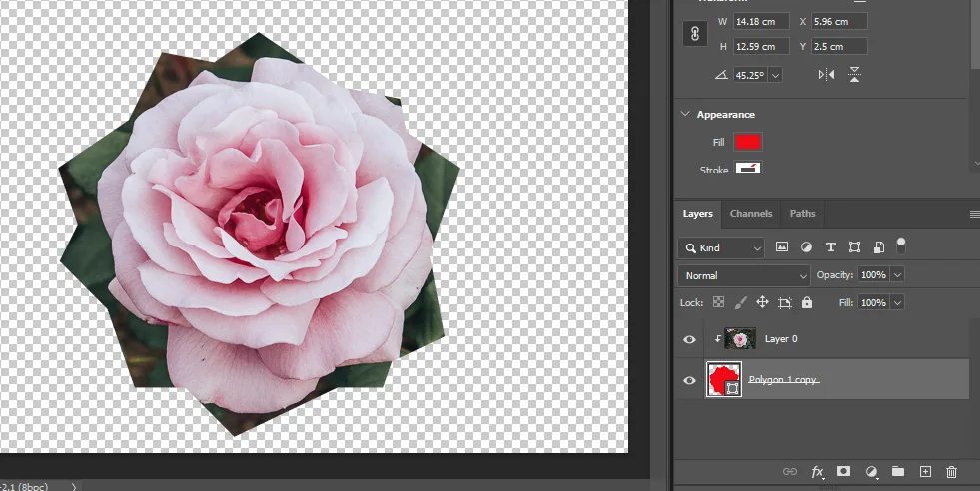Lock all padlock icon
980x491 pixels.
[807, 303]
